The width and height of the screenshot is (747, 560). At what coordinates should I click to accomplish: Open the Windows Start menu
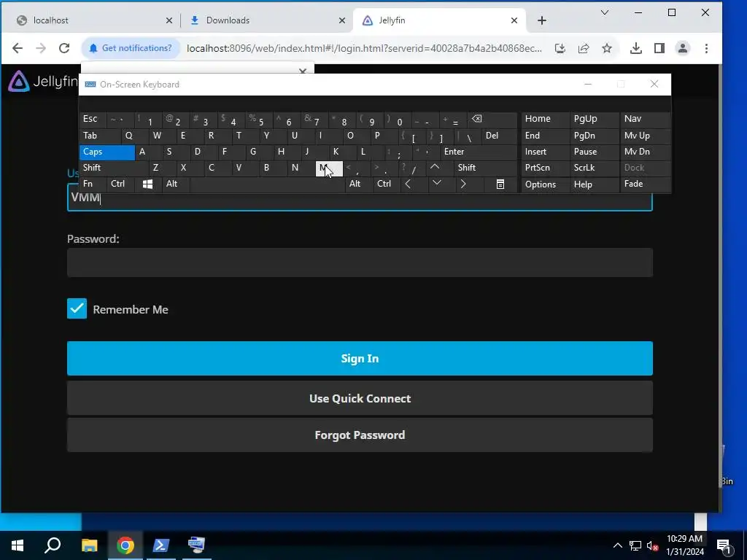point(18,545)
